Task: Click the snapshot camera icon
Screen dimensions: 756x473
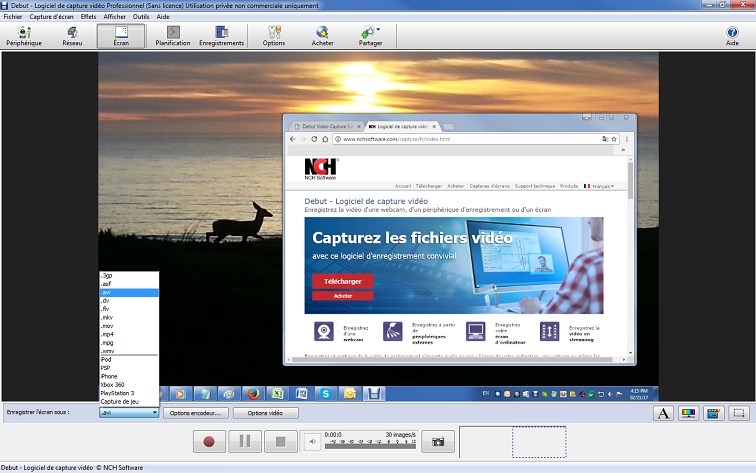Action: coord(437,440)
